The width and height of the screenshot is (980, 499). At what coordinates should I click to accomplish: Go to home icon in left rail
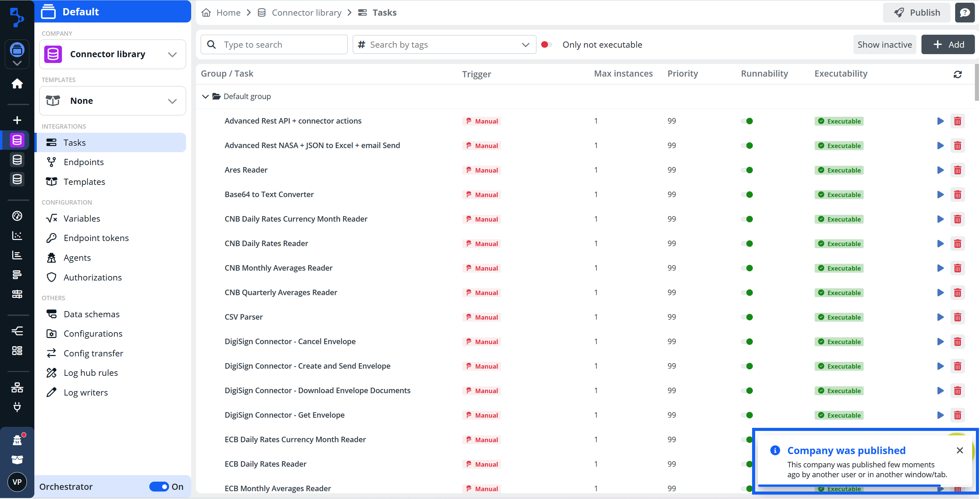17,83
